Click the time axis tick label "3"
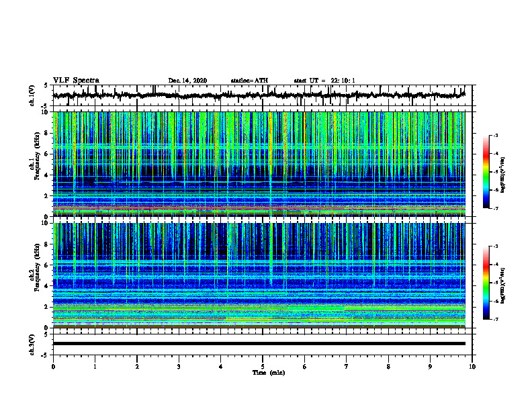 (x=179, y=367)
